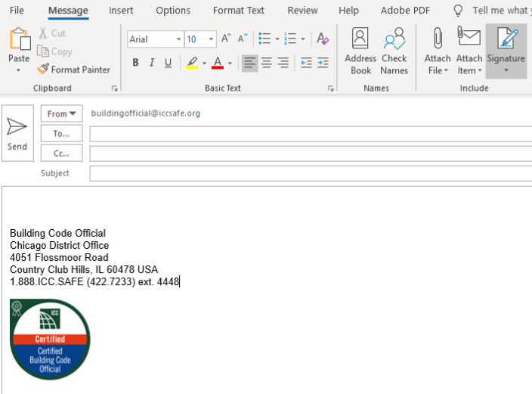Image resolution: width=532 pixels, height=394 pixels.
Task: Open the Signature menu
Action: tap(506, 51)
